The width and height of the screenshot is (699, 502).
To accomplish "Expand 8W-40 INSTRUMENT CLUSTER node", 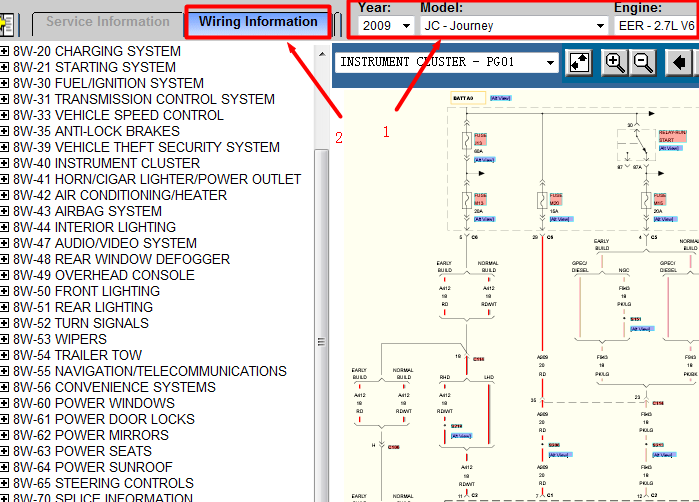I will click(4, 164).
